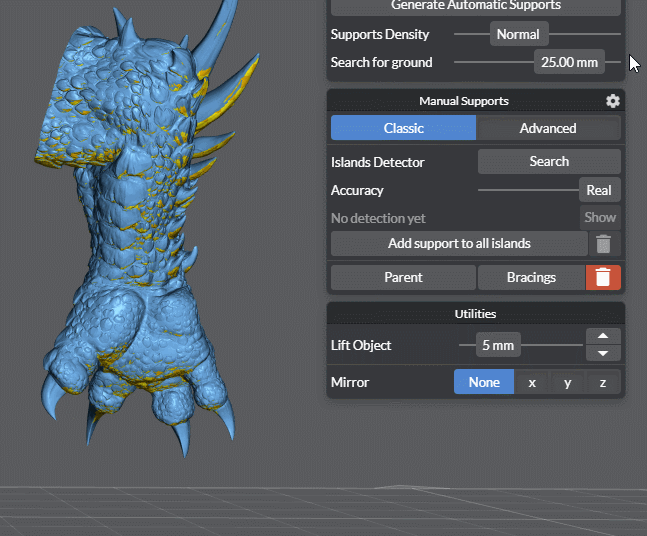Click the Parent button

coord(403,277)
